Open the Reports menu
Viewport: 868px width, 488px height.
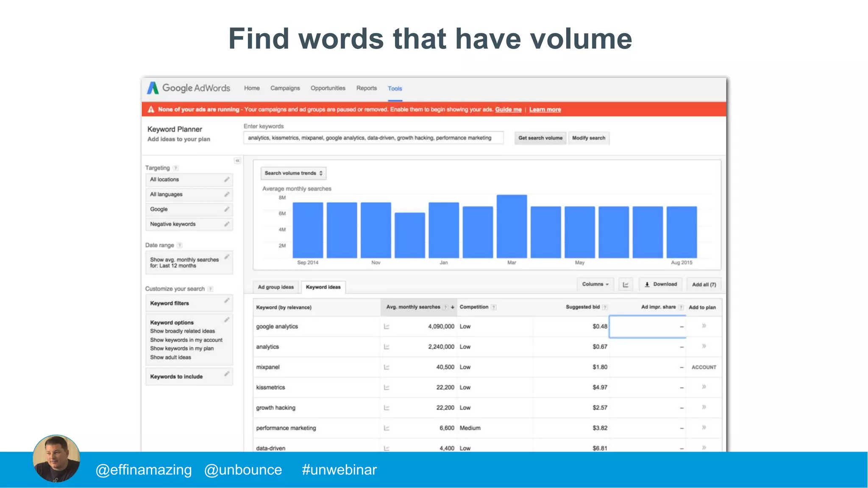click(x=367, y=88)
